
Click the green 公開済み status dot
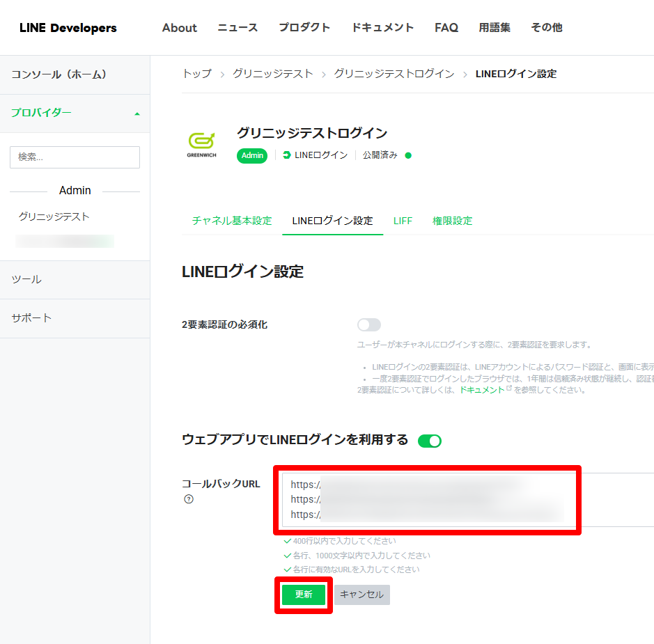pos(408,155)
